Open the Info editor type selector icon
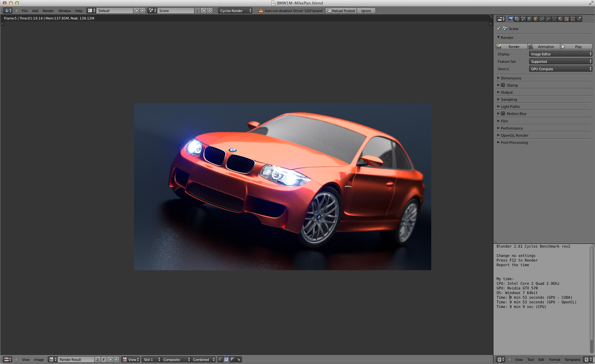The height and width of the screenshot is (364, 595). pos(8,11)
